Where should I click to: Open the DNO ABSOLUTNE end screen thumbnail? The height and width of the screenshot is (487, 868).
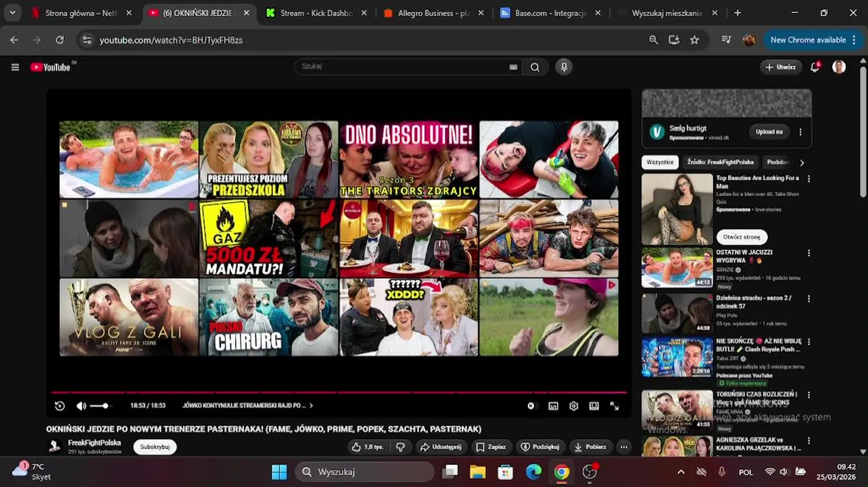click(x=408, y=159)
